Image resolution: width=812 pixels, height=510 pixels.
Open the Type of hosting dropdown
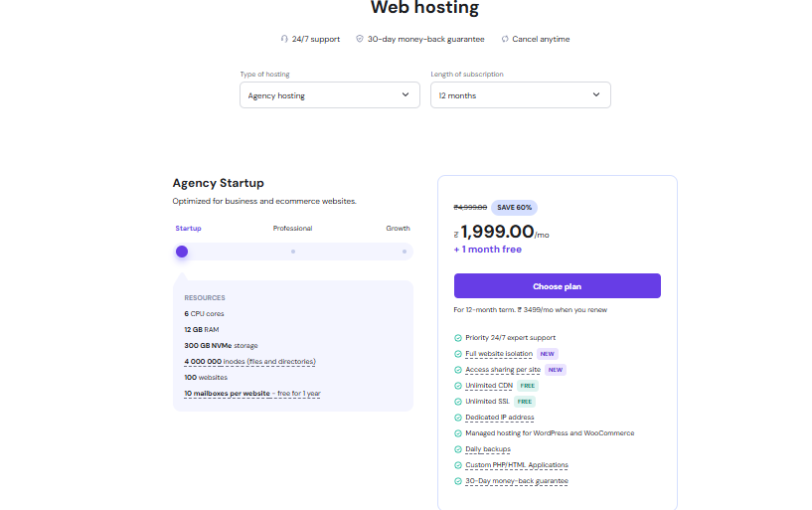[x=329, y=95]
